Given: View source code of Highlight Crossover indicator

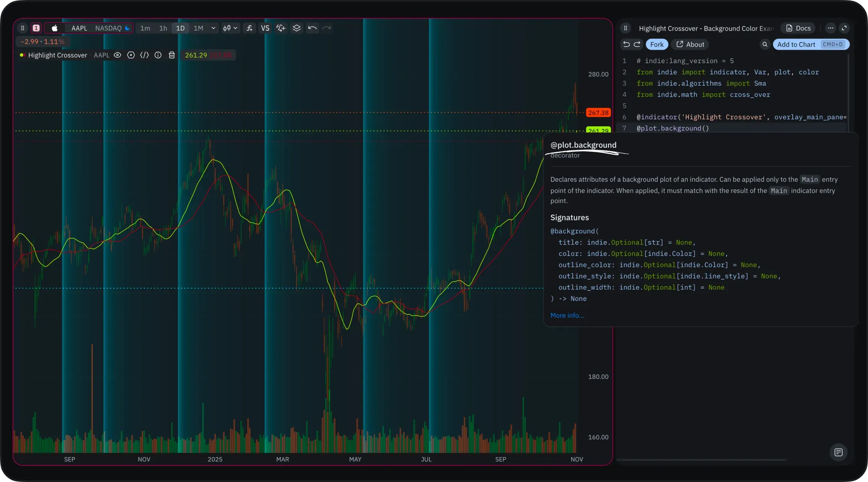Looking at the screenshot, I should pos(144,55).
